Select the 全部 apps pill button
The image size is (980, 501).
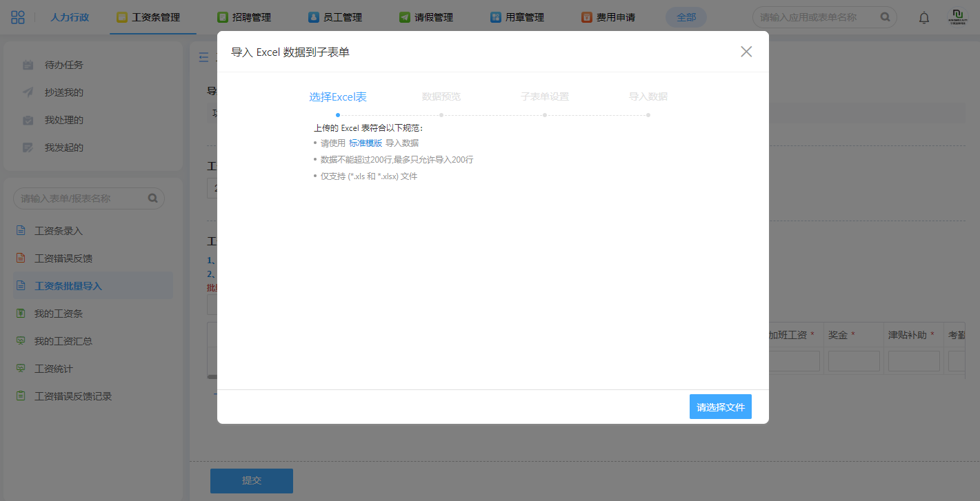click(686, 17)
